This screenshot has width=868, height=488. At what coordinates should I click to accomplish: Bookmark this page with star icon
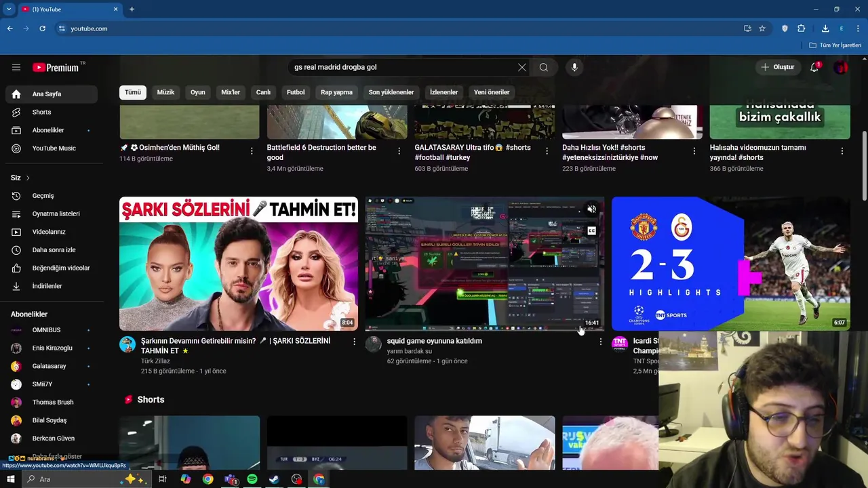(762, 28)
